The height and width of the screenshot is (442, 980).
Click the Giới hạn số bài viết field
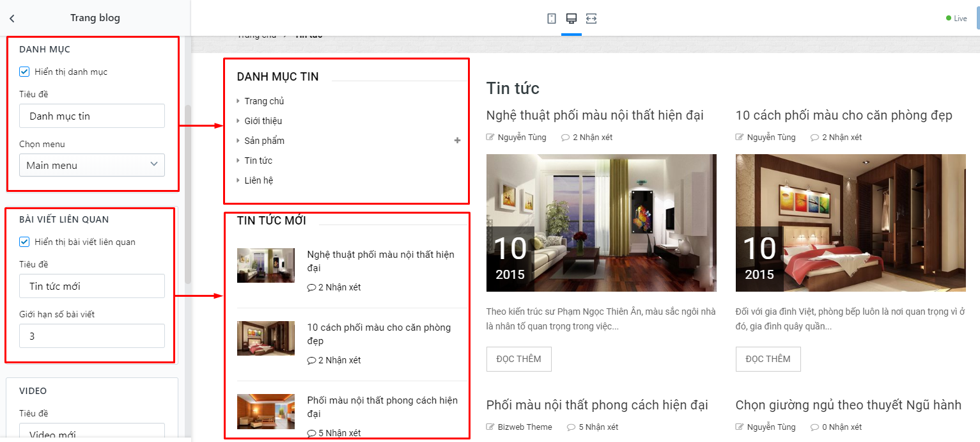point(92,336)
